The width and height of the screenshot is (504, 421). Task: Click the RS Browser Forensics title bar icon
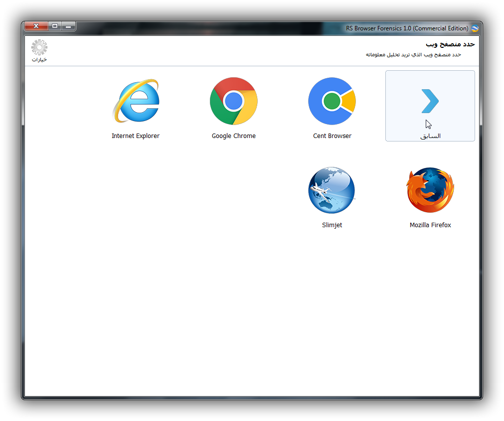coord(476,28)
